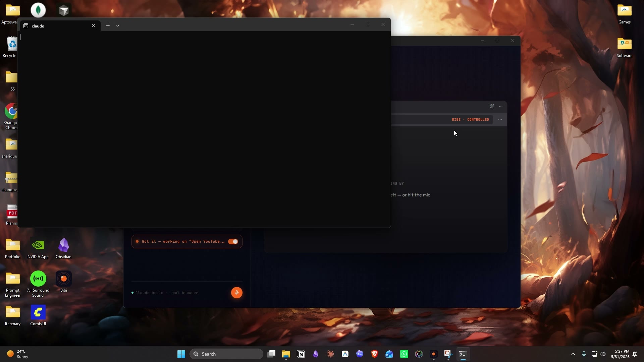Select the SS desktop folder
Viewport: 644px width, 362px height.
12,80
